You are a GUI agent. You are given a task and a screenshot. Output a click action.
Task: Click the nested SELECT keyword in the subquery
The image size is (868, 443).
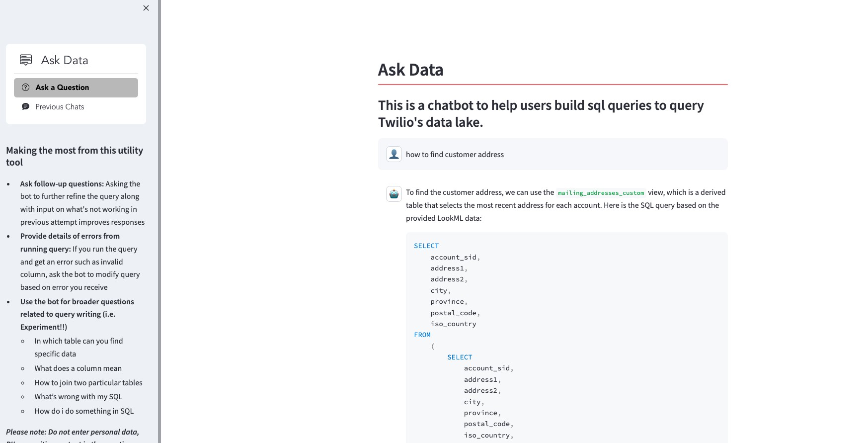pos(460,357)
